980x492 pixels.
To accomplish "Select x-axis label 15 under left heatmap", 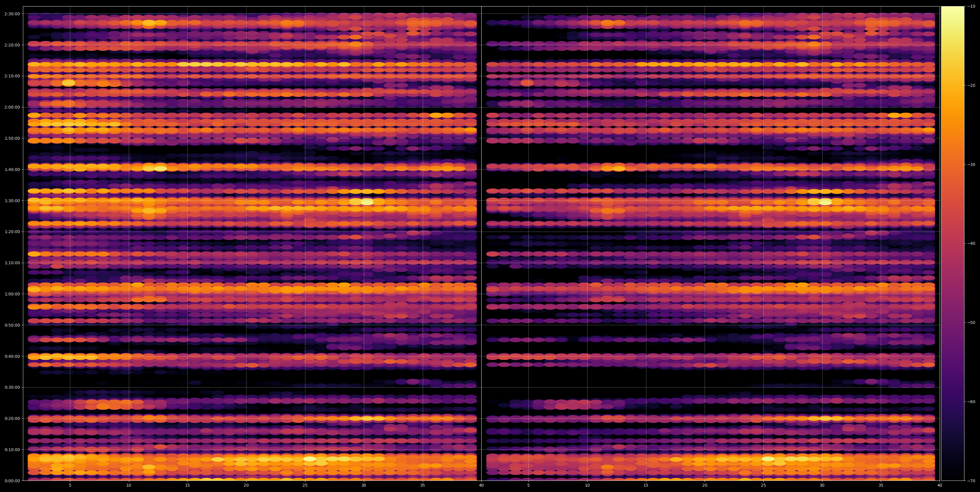I will coord(187,486).
